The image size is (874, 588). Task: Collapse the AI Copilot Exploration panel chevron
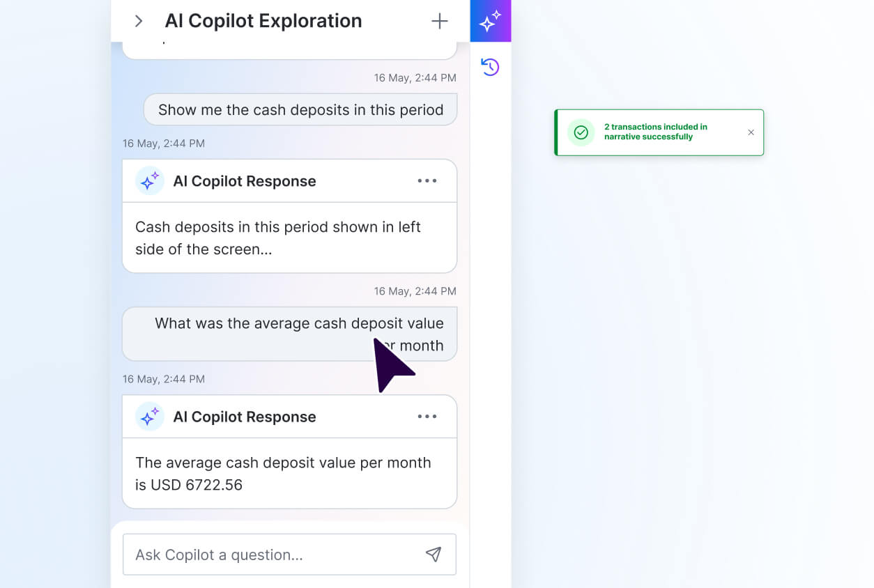click(x=139, y=21)
